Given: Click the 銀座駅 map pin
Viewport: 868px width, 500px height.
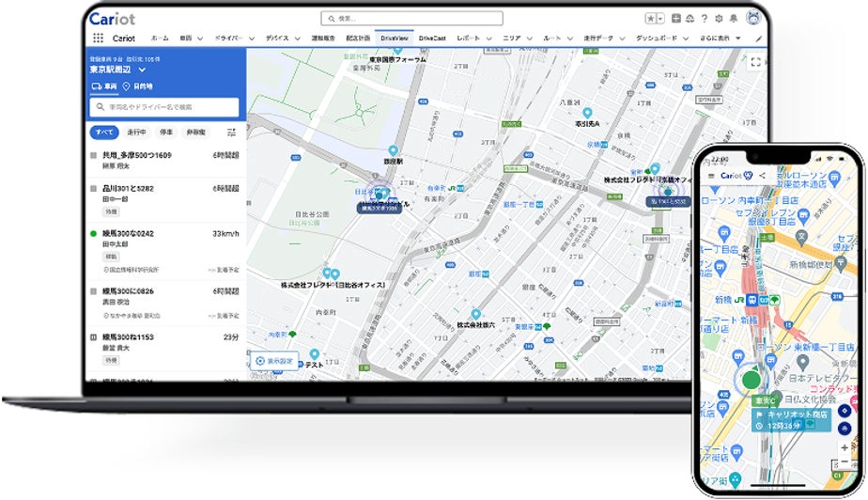Looking at the screenshot, I should [393, 150].
